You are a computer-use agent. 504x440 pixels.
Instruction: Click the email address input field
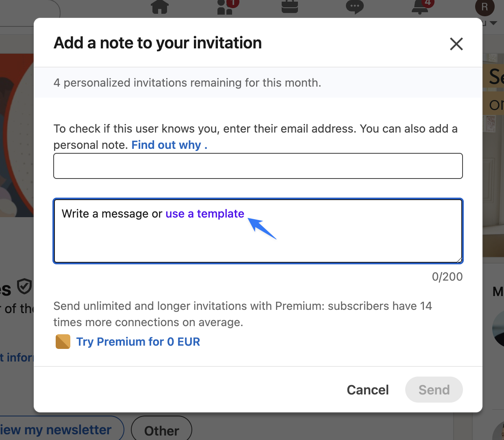point(258,166)
